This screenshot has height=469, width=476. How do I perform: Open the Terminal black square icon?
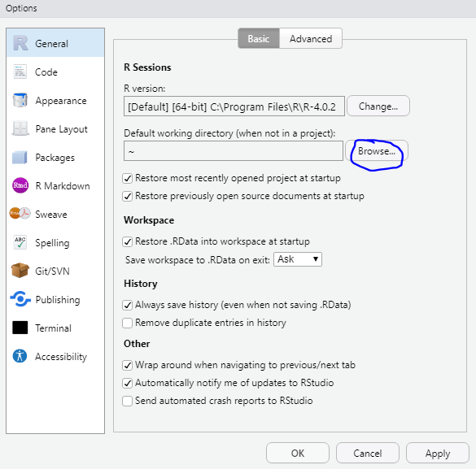click(20, 328)
